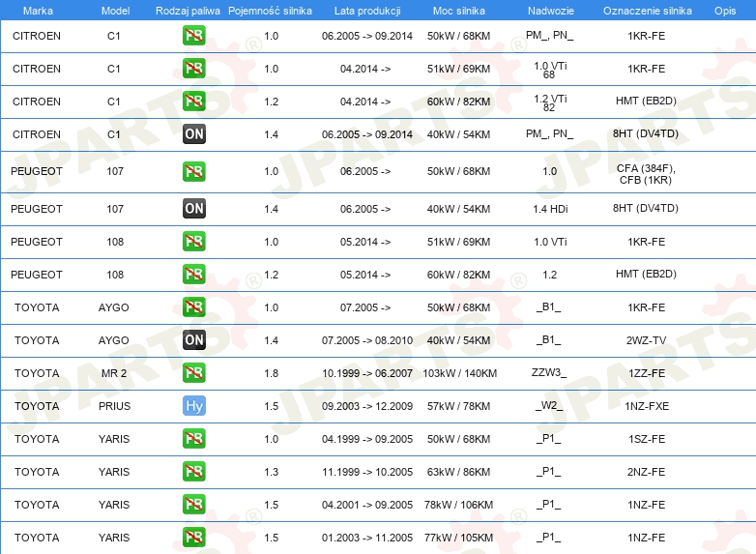
Task: Click the Moc silnika column header
Action: (458, 11)
